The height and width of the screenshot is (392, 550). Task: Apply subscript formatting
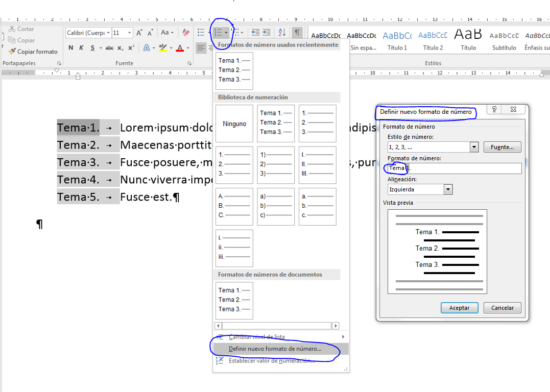point(122,47)
